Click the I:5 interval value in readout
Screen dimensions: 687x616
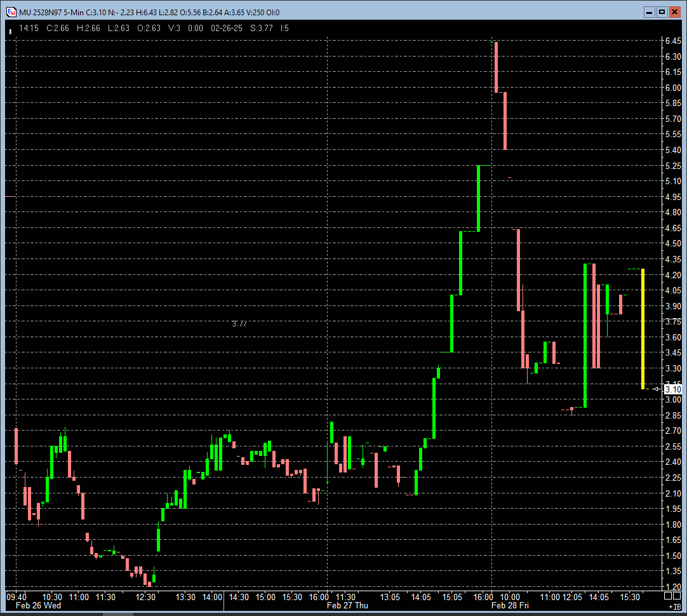coord(284,28)
